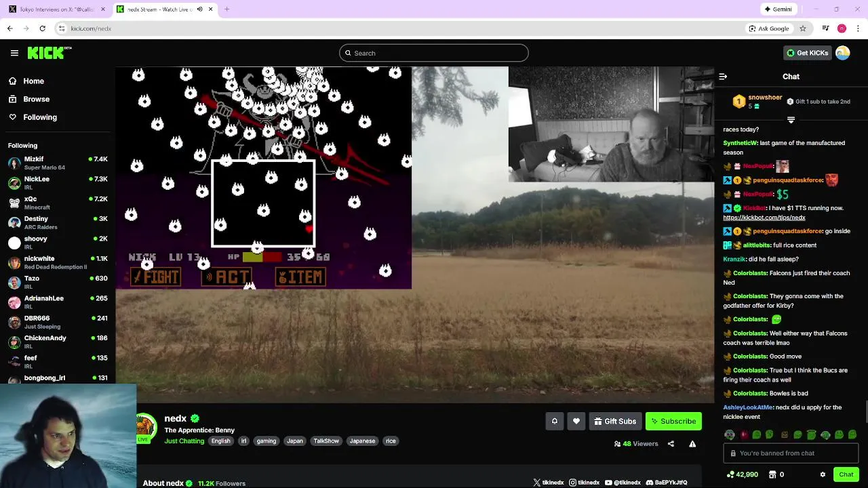Open xQc channel in Following list

click(58, 203)
